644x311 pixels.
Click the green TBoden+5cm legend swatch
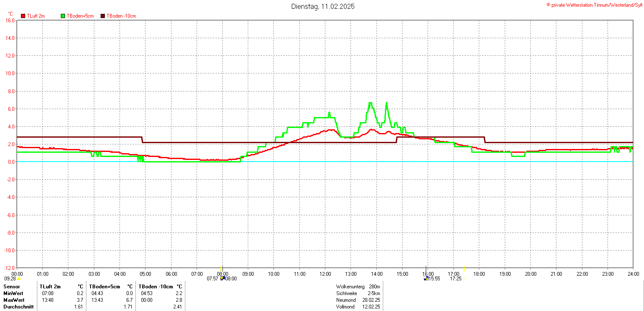click(63, 16)
